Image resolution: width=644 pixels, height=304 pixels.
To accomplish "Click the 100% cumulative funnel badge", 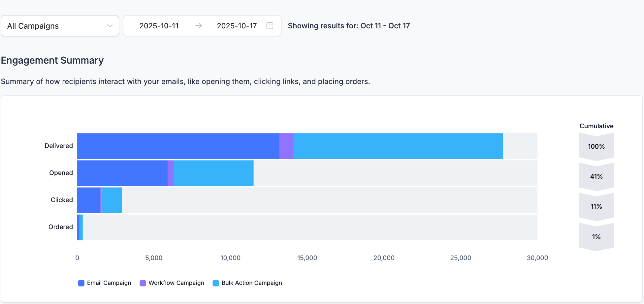I will (596, 146).
